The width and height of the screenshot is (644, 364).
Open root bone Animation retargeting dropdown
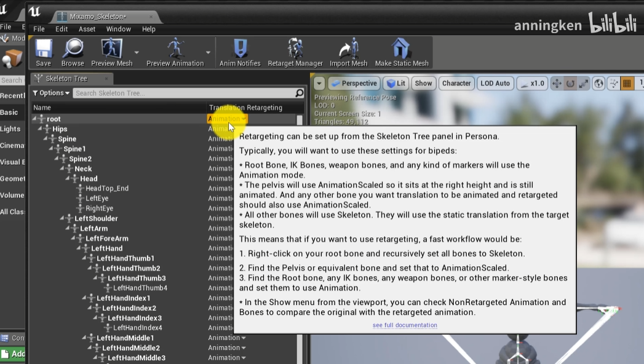[x=227, y=119]
